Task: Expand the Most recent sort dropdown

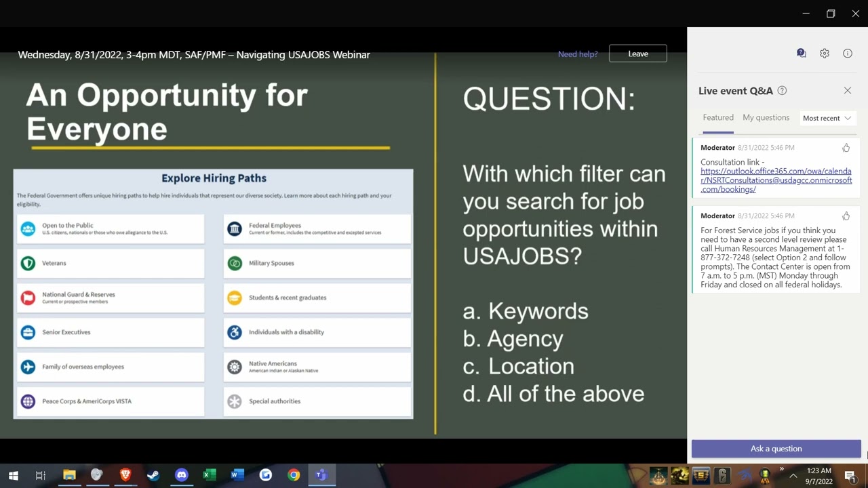Action: click(827, 119)
